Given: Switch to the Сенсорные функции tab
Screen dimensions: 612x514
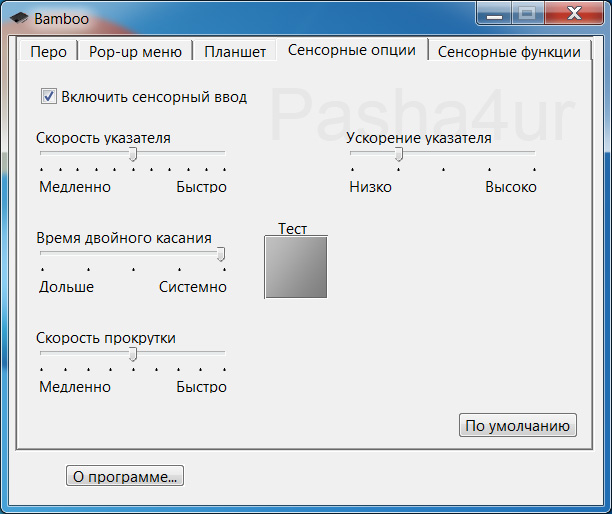Looking at the screenshot, I should [x=509, y=51].
